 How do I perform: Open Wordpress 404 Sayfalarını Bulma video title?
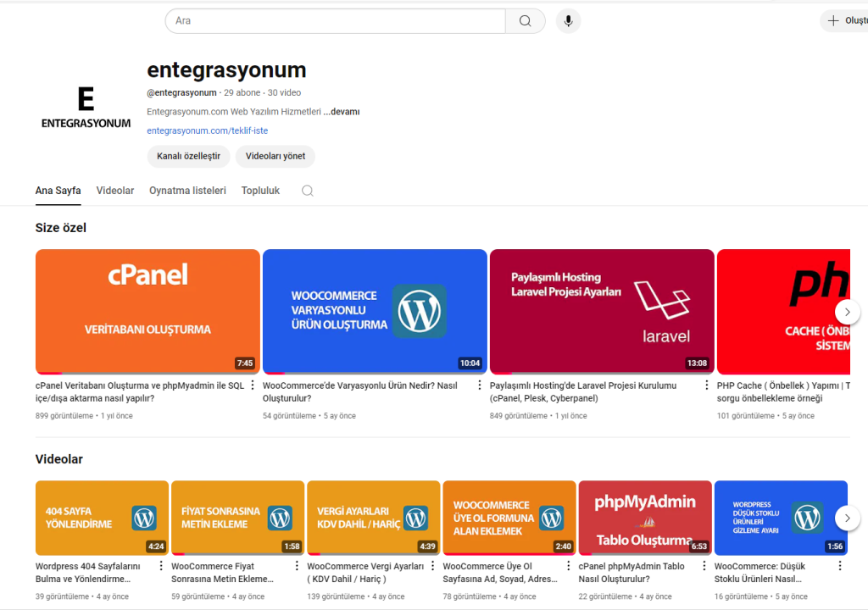[88, 573]
